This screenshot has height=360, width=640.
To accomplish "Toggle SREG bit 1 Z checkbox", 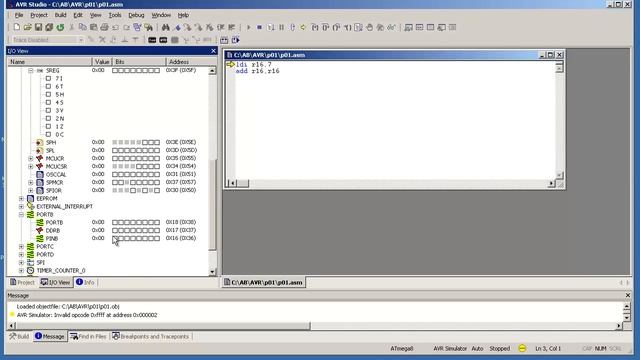I will point(48,127).
